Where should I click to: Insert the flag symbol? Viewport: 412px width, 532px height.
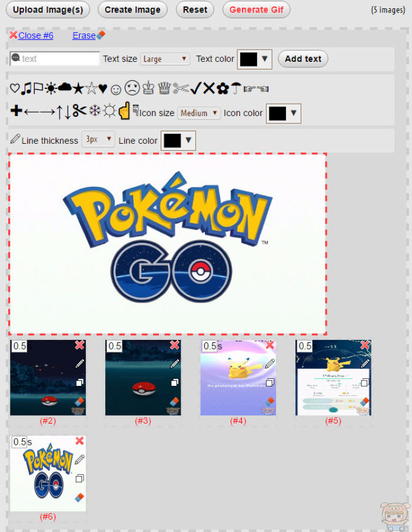[38, 88]
